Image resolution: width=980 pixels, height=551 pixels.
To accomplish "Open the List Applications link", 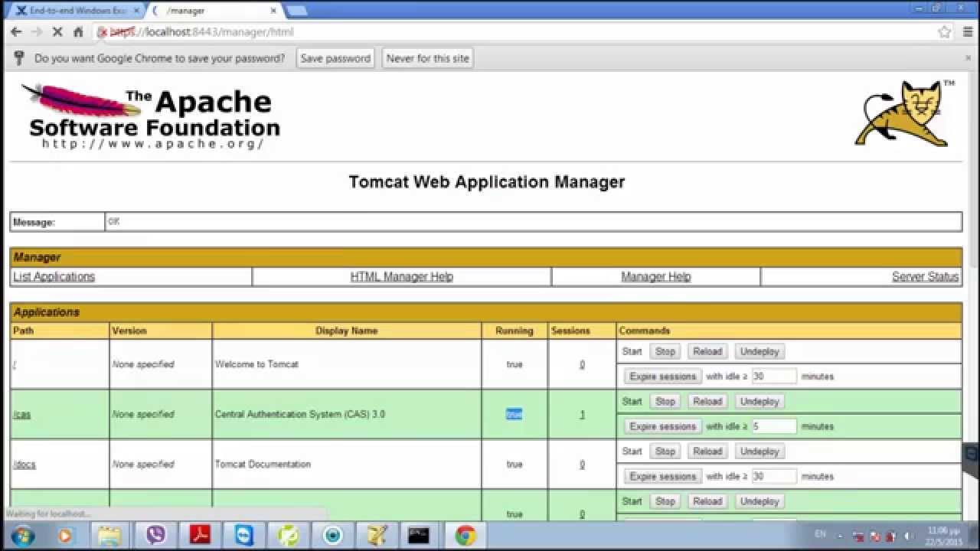I will point(54,276).
